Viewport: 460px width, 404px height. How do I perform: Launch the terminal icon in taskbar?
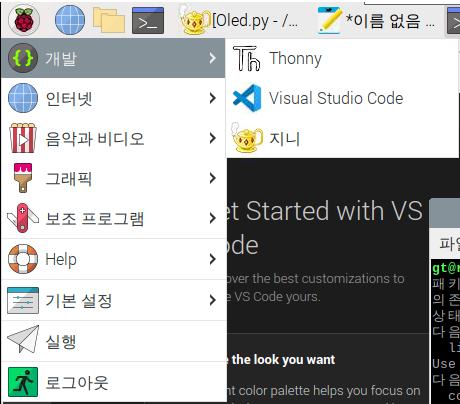pyautogui.click(x=148, y=20)
